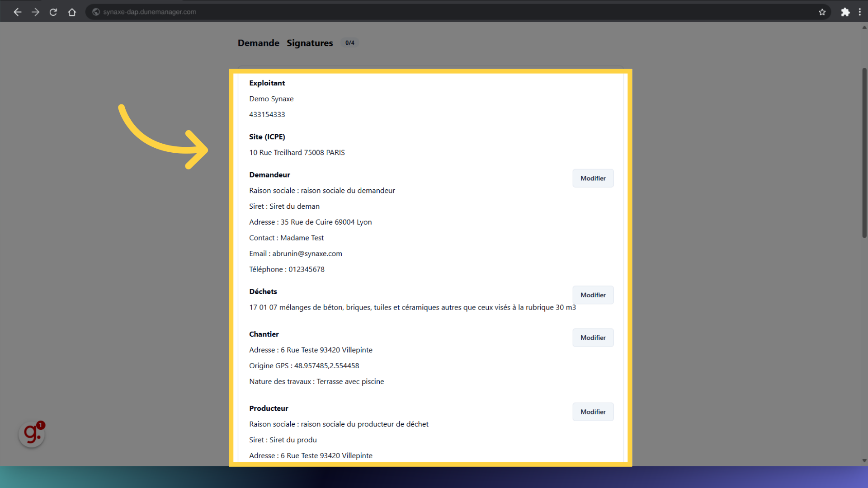Click Modifier for the Chantier section
This screenshot has width=868, height=488.
tap(593, 338)
